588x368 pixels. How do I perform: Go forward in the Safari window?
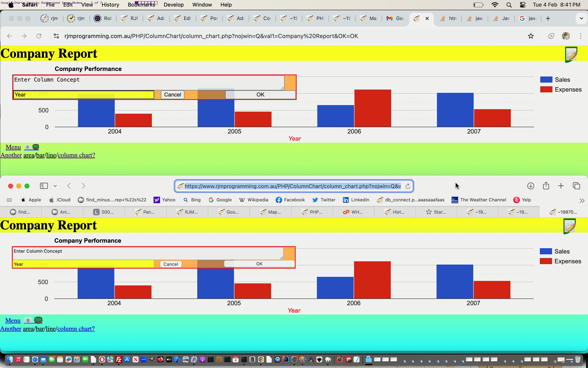[83, 186]
